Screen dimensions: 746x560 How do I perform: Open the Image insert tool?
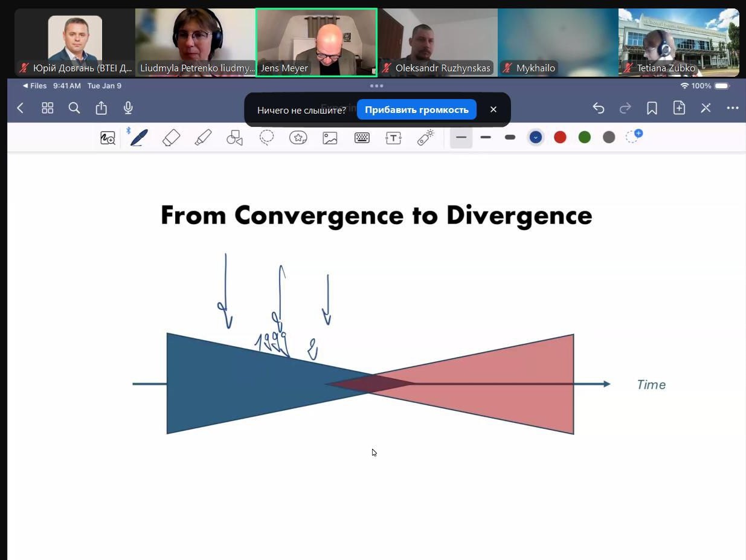coord(330,138)
